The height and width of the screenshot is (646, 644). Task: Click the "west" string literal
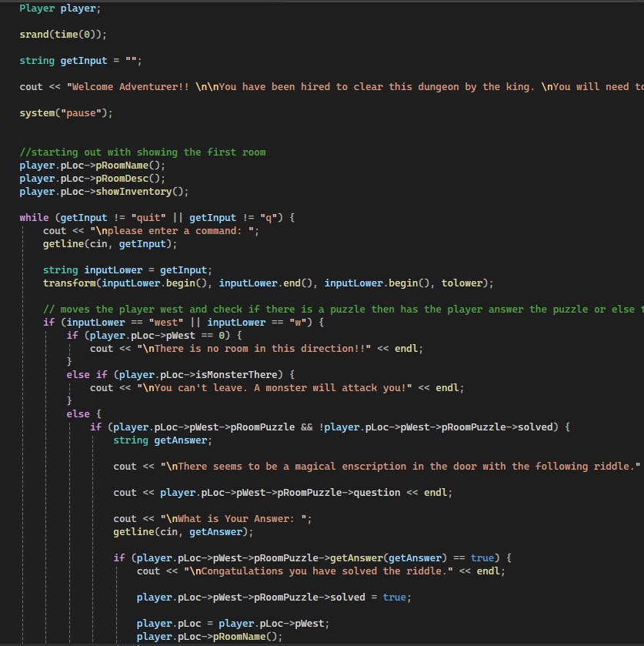coord(166,322)
